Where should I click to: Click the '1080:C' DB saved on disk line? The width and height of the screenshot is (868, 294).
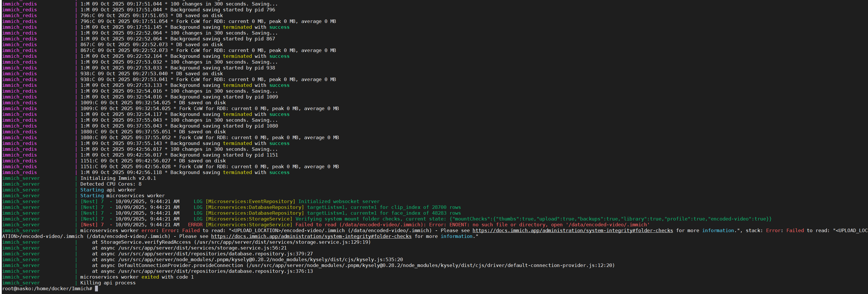tap(153, 132)
